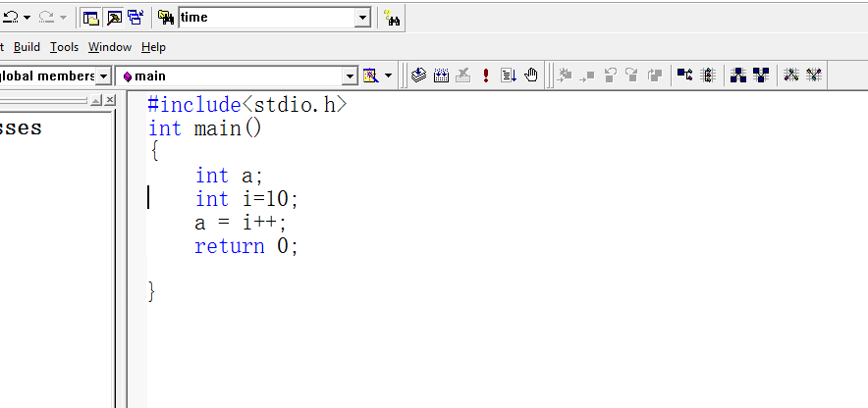
Task: Click the Build icon in the build toolbar
Action: point(441,76)
